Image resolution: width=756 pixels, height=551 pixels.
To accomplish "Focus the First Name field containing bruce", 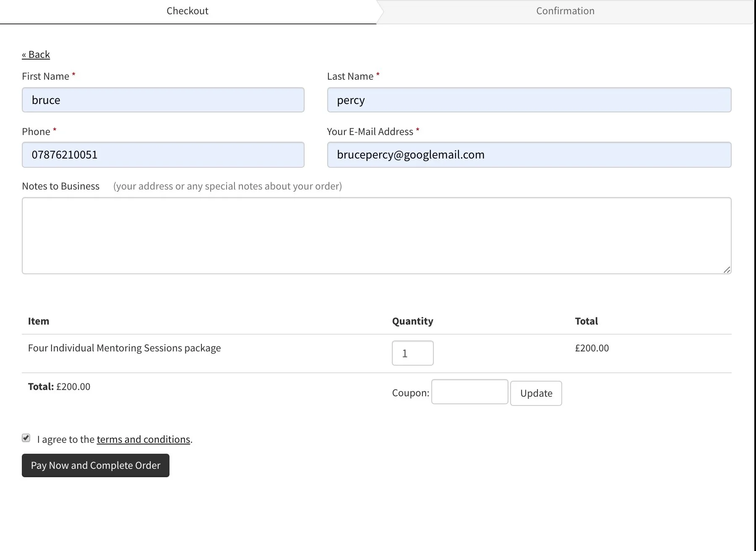I will coord(163,100).
